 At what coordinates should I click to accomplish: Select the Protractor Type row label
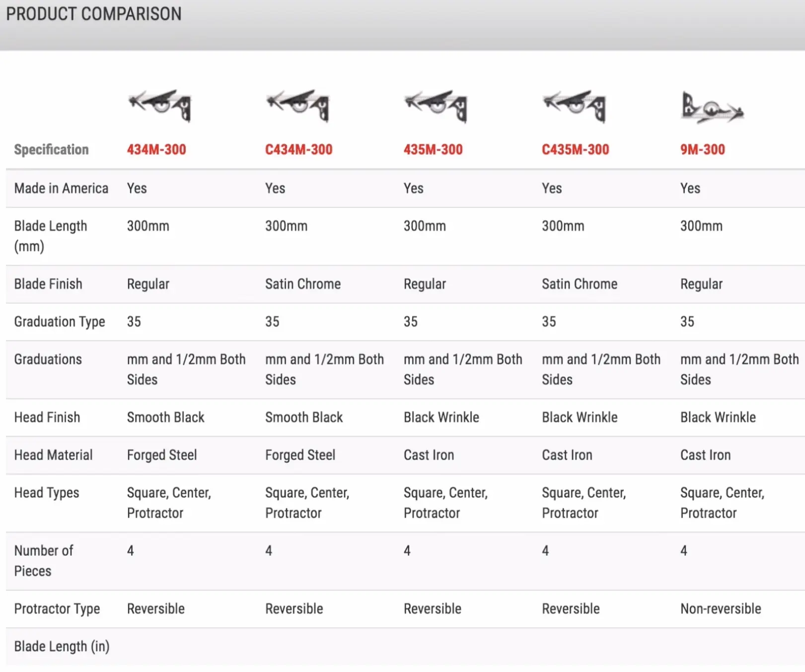pos(57,608)
